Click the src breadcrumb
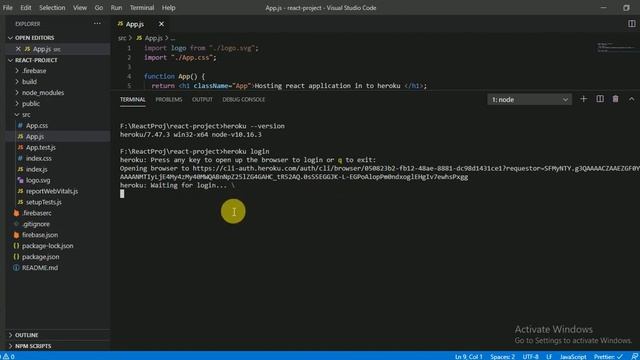This screenshot has width=640, height=360. tap(122, 38)
